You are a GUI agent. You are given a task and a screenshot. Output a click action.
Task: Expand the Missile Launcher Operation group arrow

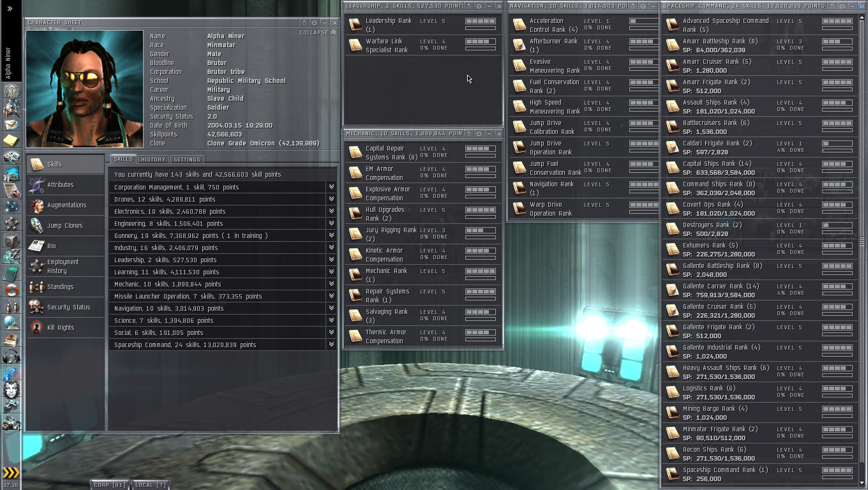[x=331, y=296]
